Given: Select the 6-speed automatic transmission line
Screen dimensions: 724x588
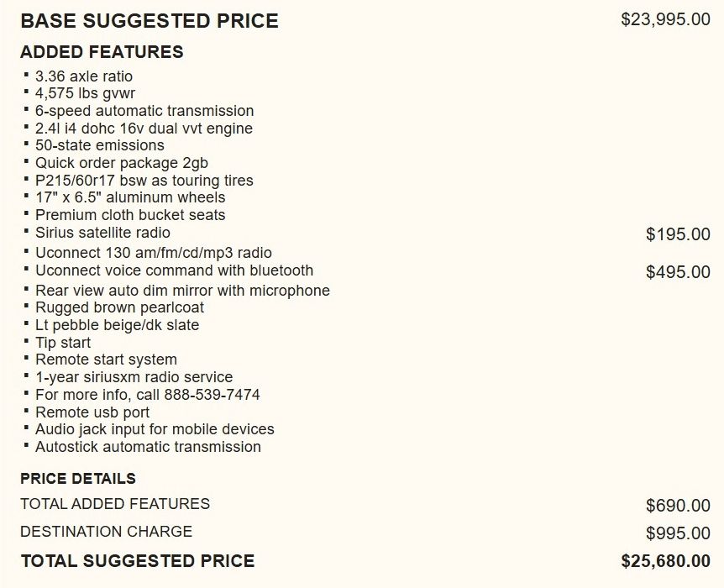Looking at the screenshot, I should 144,111.
